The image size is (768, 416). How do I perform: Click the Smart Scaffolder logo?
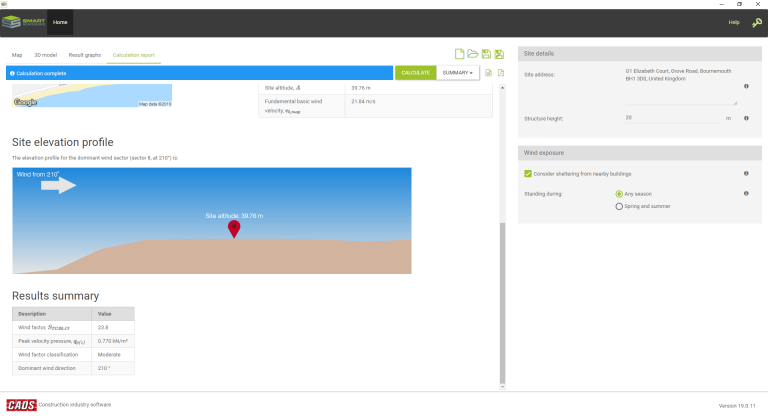point(22,22)
